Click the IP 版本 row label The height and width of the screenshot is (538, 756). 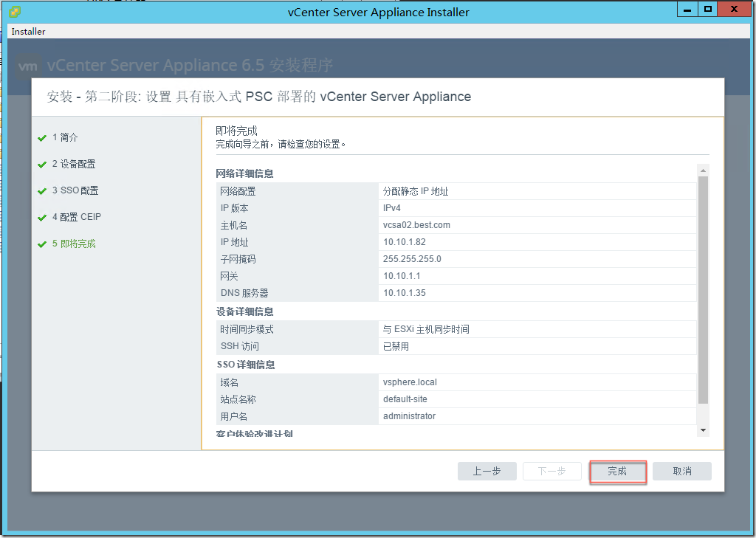pyautogui.click(x=234, y=208)
